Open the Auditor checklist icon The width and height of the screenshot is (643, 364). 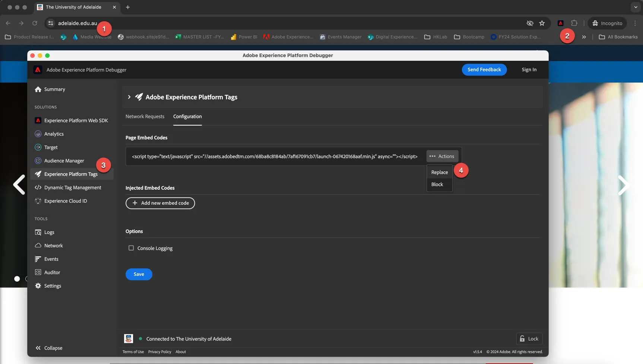click(38, 273)
